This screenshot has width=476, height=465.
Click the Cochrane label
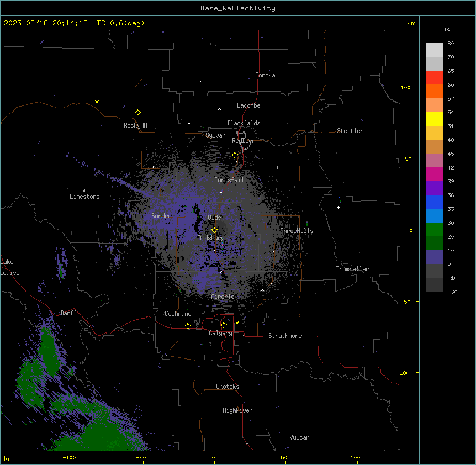[x=178, y=314]
